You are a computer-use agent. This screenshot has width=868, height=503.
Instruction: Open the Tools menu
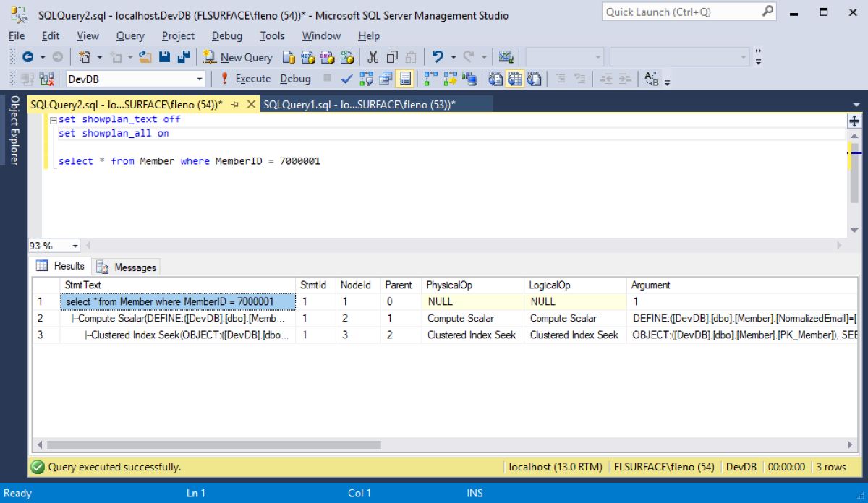[x=272, y=35]
